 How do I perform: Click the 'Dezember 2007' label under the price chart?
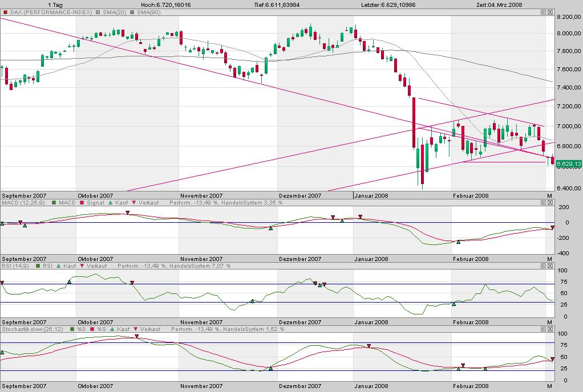tap(300, 195)
